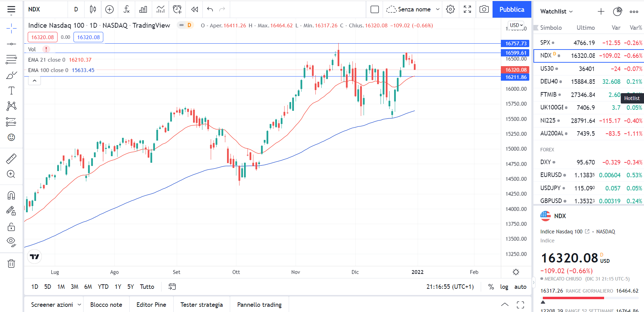Select the ruler measure tool
The height and width of the screenshot is (312, 644).
(11, 159)
